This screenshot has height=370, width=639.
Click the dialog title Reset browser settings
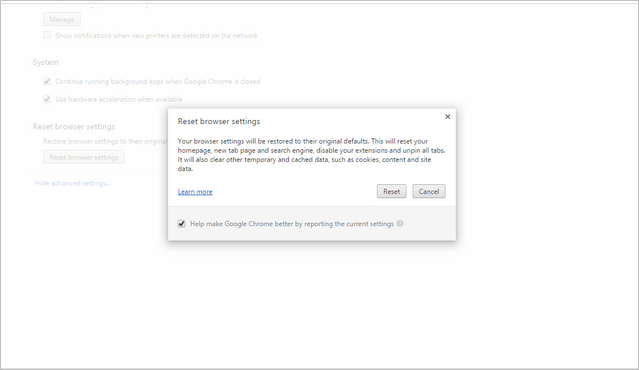219,121
